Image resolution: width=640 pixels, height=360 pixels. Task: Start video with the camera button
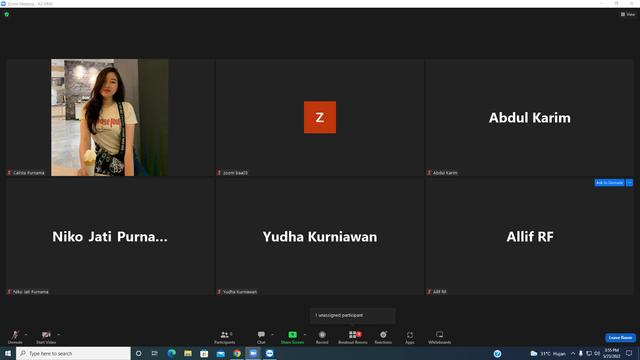coord(46,337)
